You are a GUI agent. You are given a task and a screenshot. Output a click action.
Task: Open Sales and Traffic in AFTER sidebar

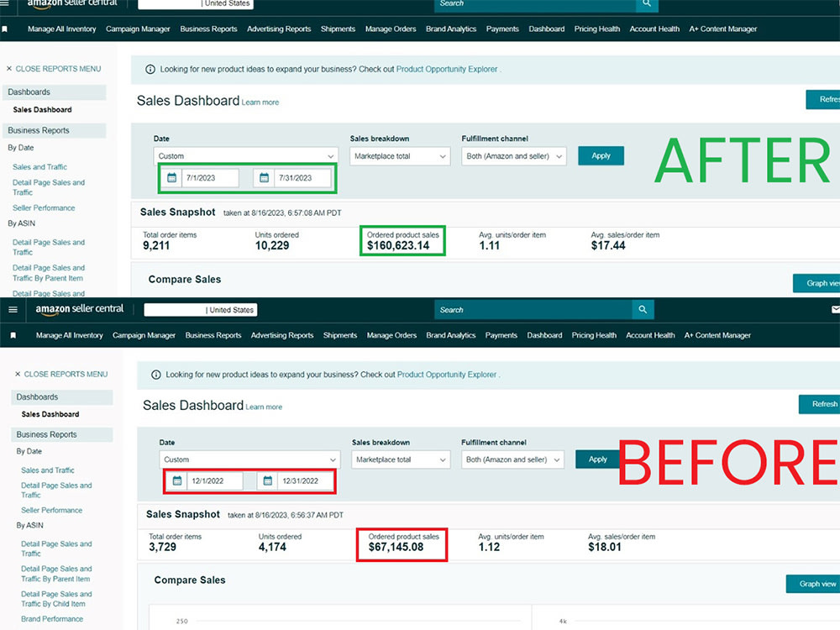39,167
